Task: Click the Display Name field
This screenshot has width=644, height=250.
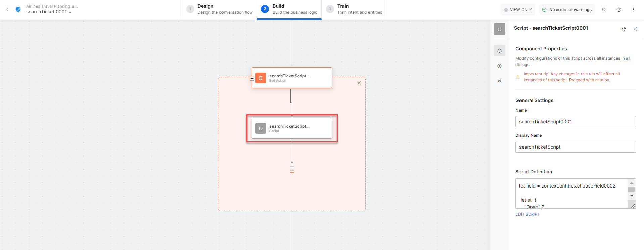Action: [x=576, y=147]
